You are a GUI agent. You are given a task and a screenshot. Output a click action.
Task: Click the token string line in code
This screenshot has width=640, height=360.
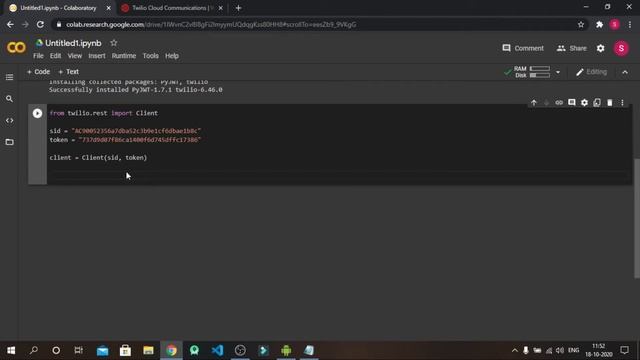point(125,140)
